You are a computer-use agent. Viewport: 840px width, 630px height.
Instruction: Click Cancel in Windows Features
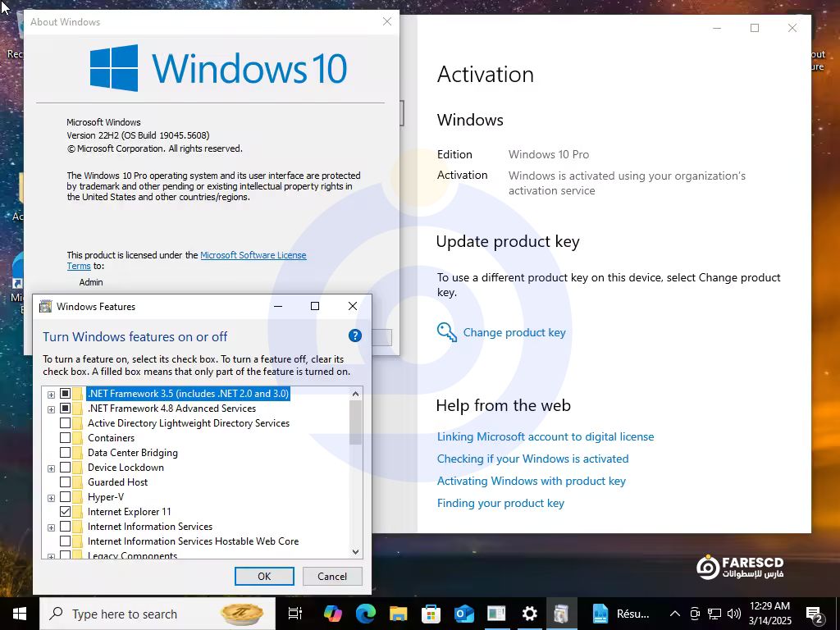(332, 577)
